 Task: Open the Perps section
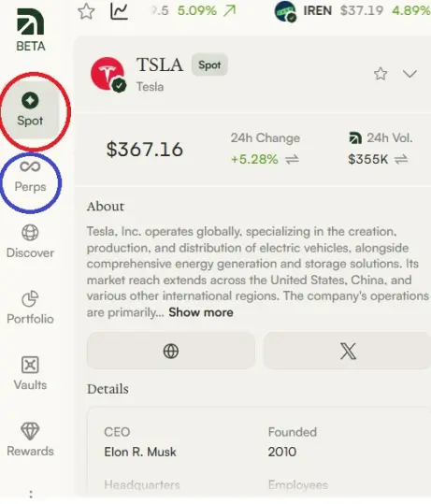[30, 177]
